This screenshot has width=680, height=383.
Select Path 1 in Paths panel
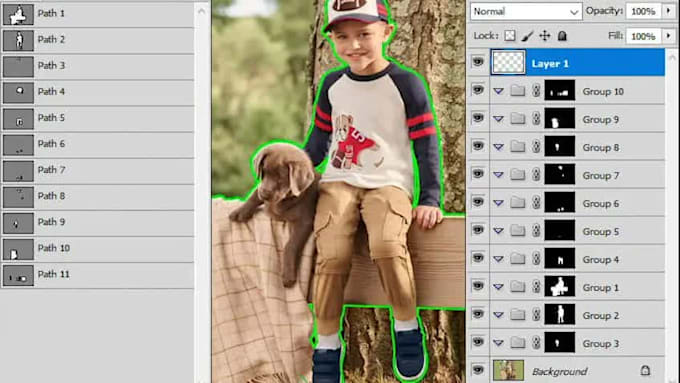[98, 14]
